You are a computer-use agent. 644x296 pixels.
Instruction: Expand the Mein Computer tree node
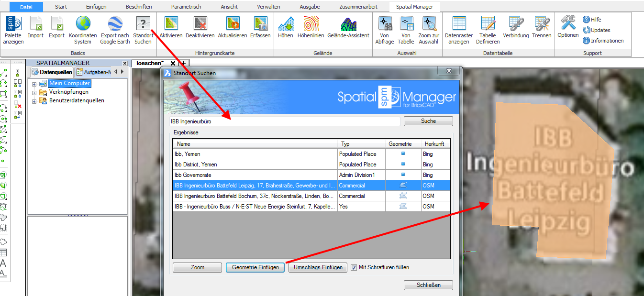click(34, 83)
